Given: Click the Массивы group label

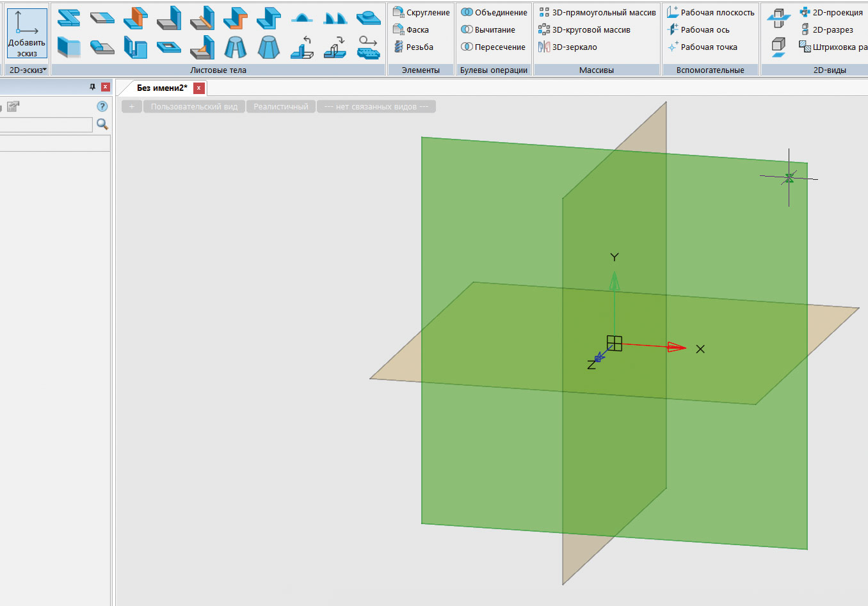Looking at the screenshot, I should 597,70.
